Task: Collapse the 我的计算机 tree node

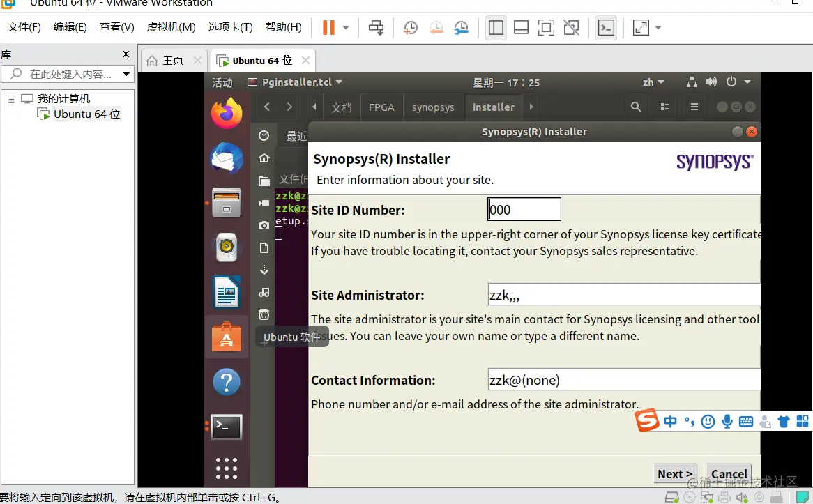Action: coord(11,99)
